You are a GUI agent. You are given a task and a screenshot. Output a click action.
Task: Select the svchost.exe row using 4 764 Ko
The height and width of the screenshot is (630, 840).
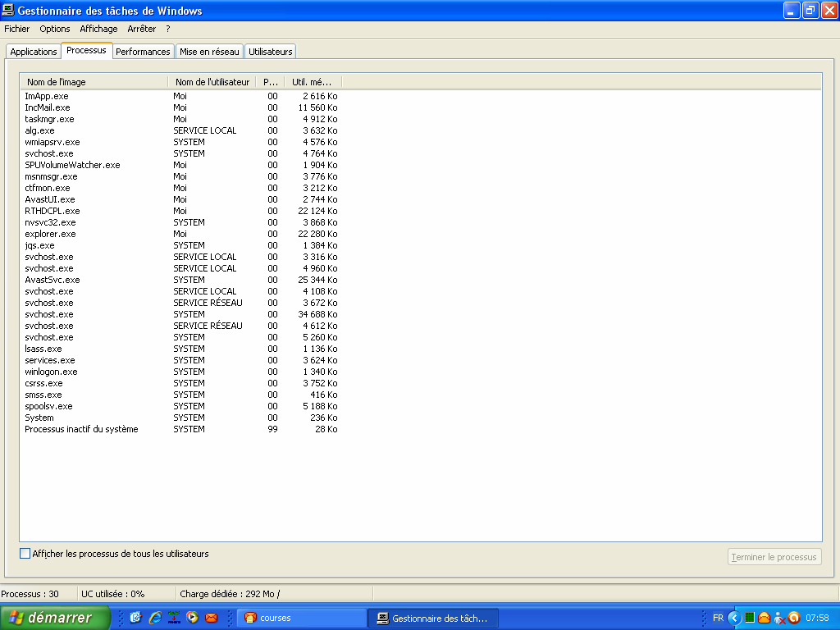(x=181, y=153)
